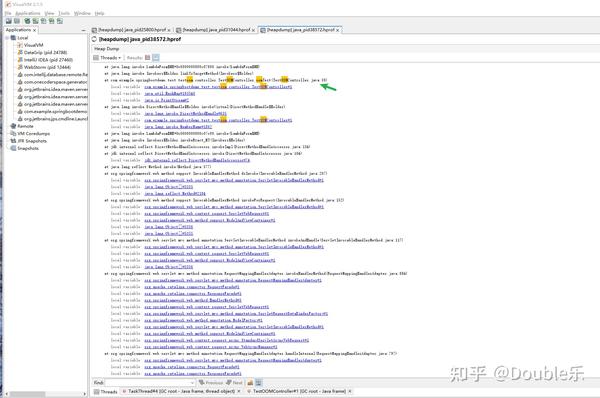Select the VisualVM application node icon

coord(20,45)
